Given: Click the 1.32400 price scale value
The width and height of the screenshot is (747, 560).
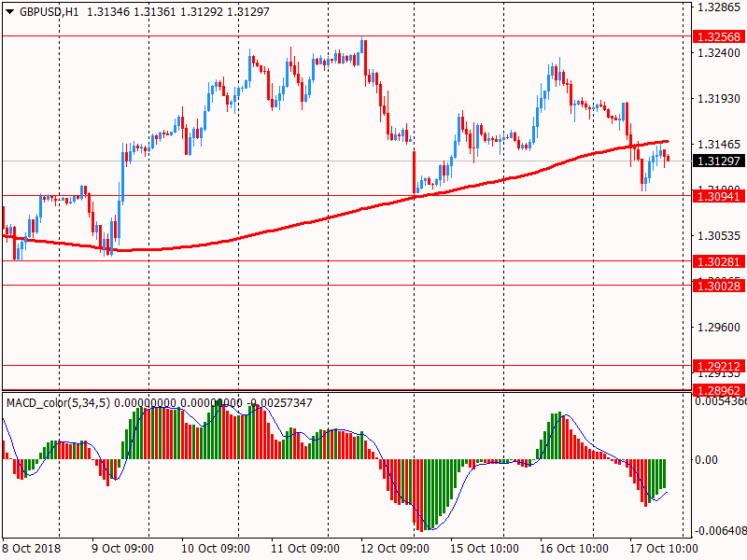Looking at the screenshot, I should pos(719,53).
